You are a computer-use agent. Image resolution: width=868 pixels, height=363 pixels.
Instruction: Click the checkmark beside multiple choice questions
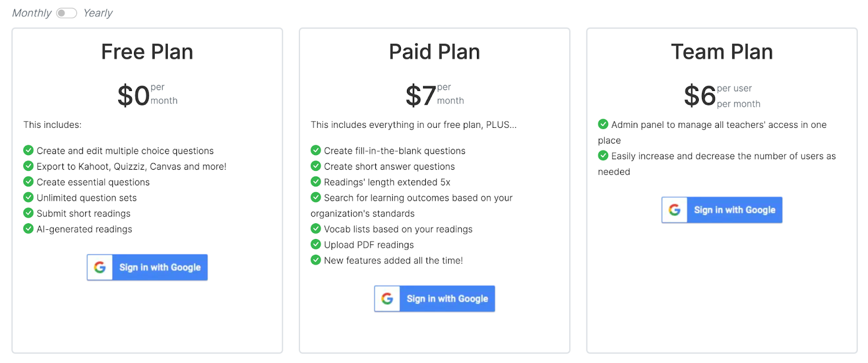[x=29, y=150]
